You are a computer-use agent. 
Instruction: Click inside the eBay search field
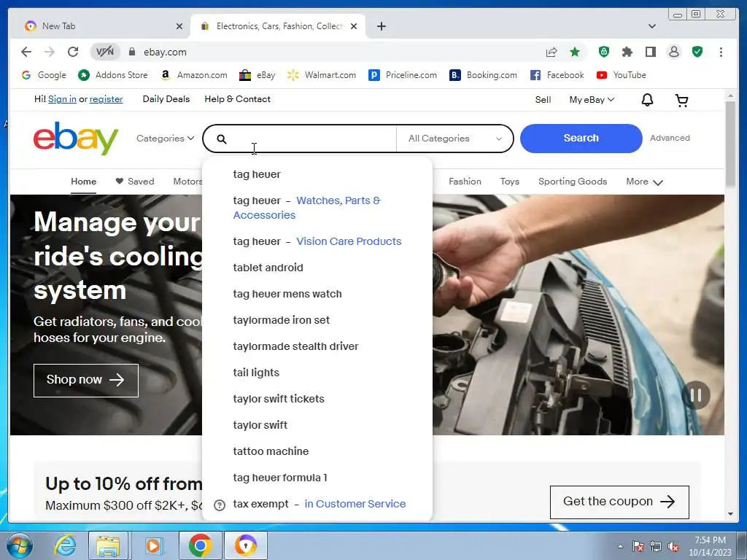click(307, 139)
